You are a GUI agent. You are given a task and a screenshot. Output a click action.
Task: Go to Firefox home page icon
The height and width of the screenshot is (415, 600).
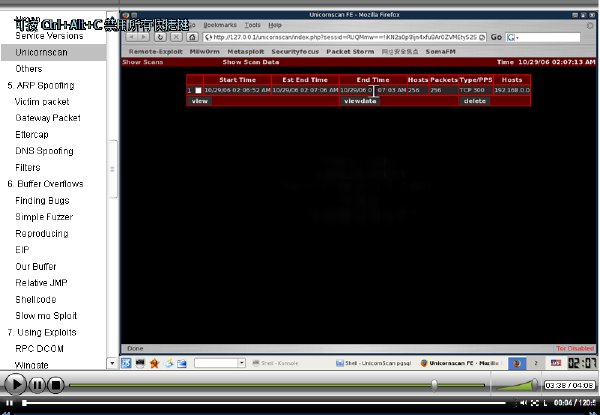(x=192, y=37)
